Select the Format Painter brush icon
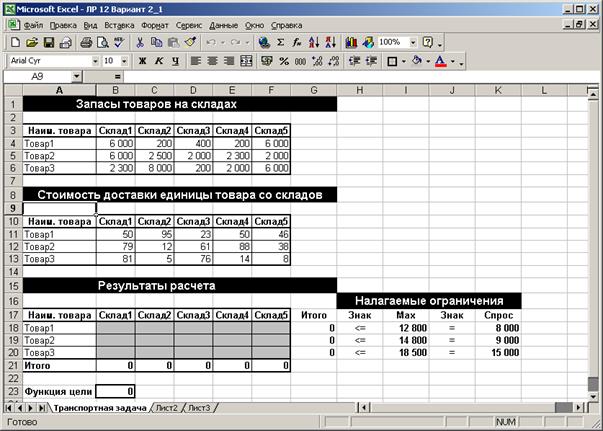This screenshot has height=431, width=603. click(191, 42)
